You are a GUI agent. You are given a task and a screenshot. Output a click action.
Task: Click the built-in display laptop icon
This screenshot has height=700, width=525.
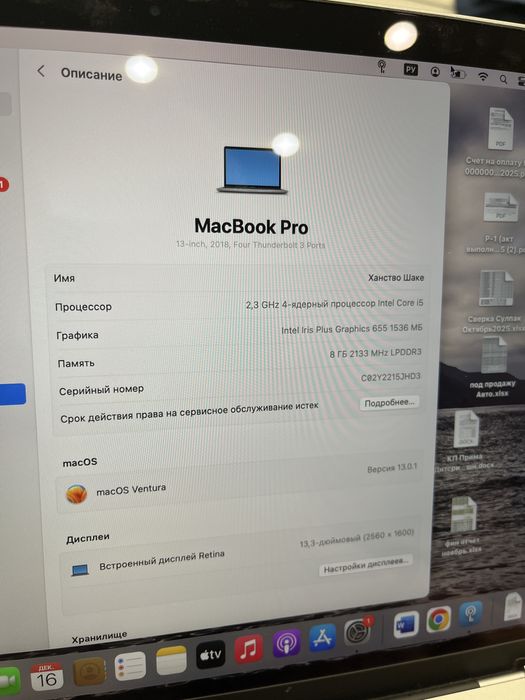coord(80,570)
